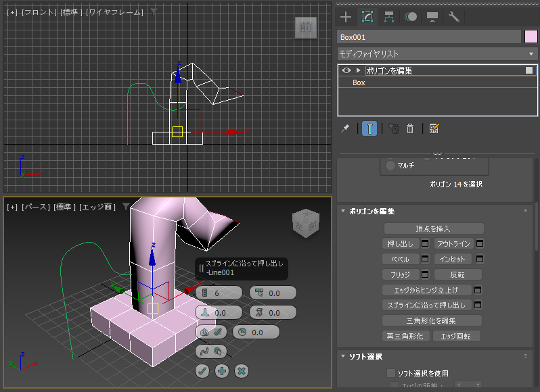Open インセット settings box icon
Screen dimensions: 540x392
click(480, 259)
